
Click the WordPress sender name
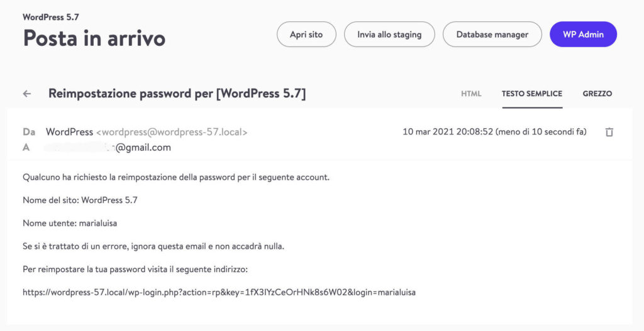coord(69,132)
